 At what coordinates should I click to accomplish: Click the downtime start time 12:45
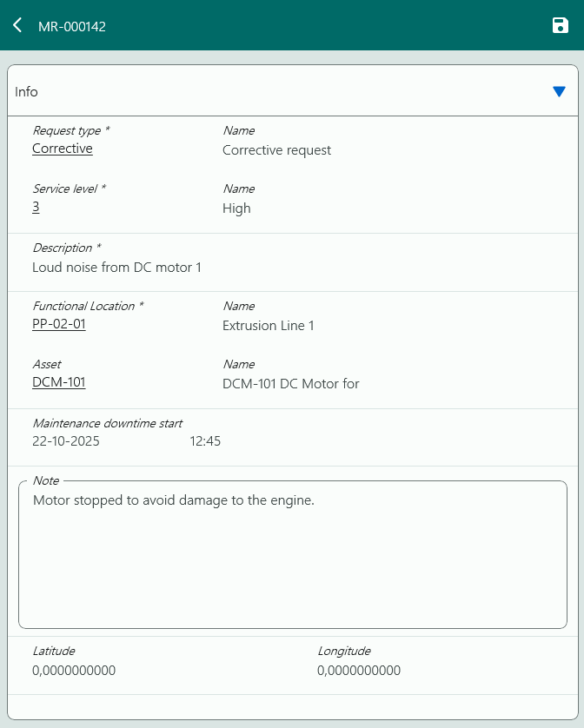pos(205,441)
